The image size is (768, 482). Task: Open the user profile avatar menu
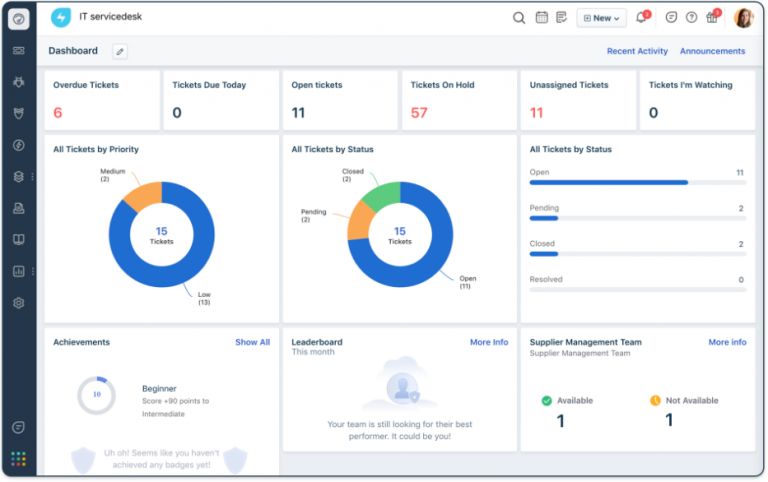click(x=743, y=18)
